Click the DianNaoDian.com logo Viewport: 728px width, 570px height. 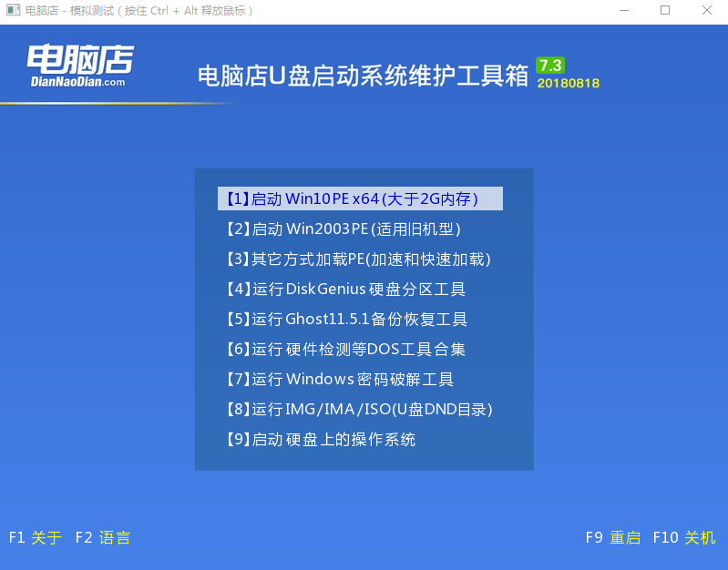pyautogui.click(x=80, y=66)
